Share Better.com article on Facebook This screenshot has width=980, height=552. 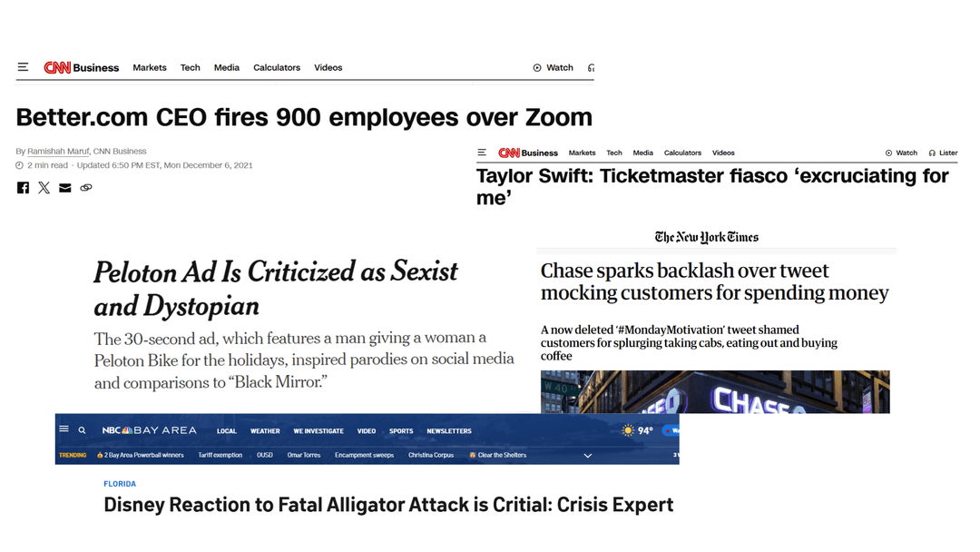pyautogui.click(x=23, y=188)
